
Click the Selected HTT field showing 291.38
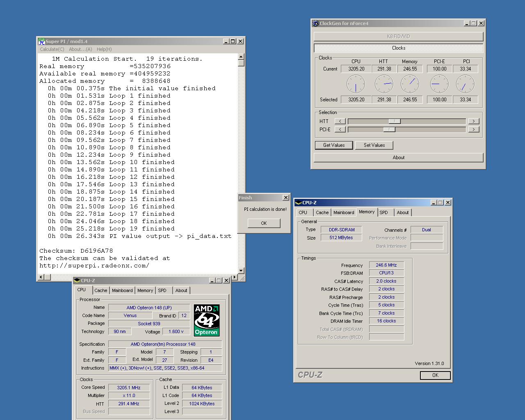click(384, 100)
